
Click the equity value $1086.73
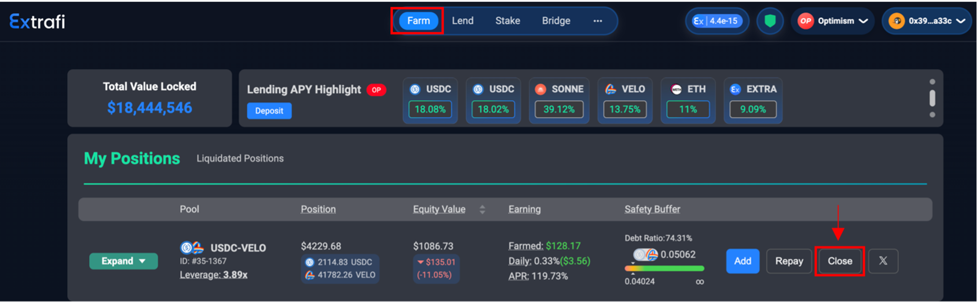pos(433,246)
